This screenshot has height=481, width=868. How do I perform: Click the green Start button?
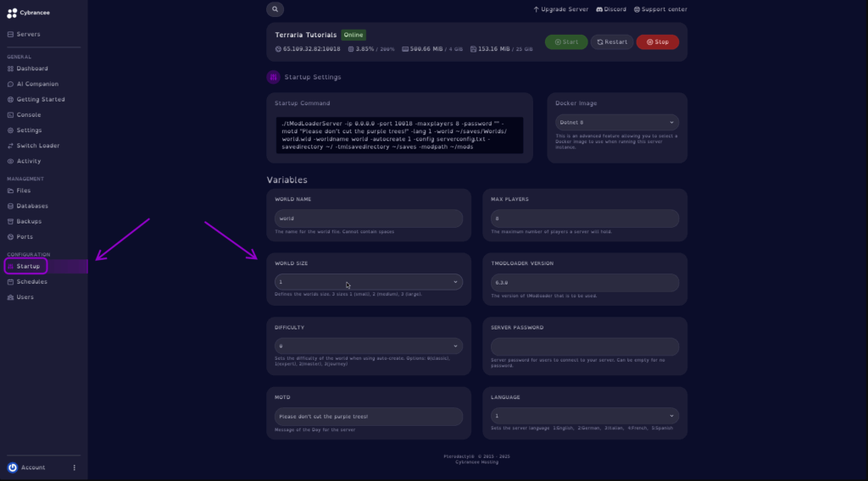coord(566,42)
